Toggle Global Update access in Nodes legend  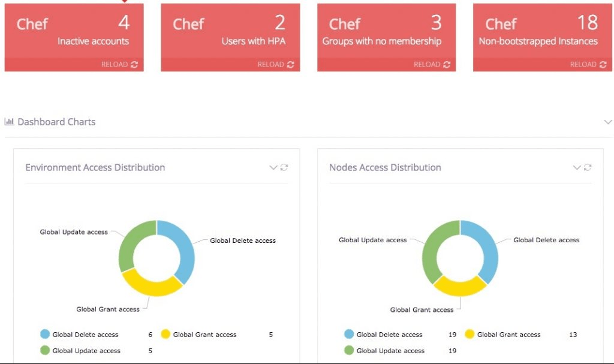coord(390,351)
